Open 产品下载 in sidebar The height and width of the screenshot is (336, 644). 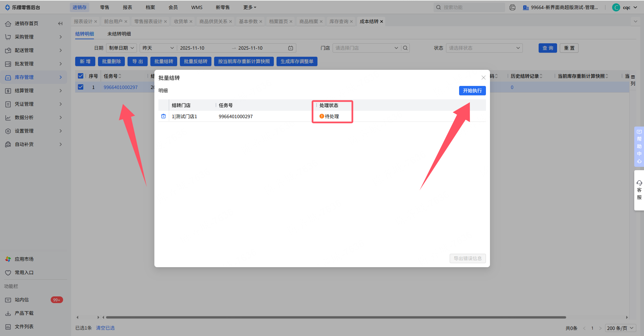24,313
